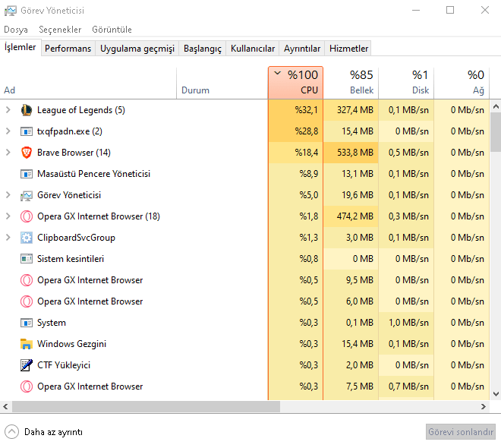This screenshot has width=501, height=448.
Task: Expand the Görev Yöneticisi process group
Action: [x=8, y=195]
